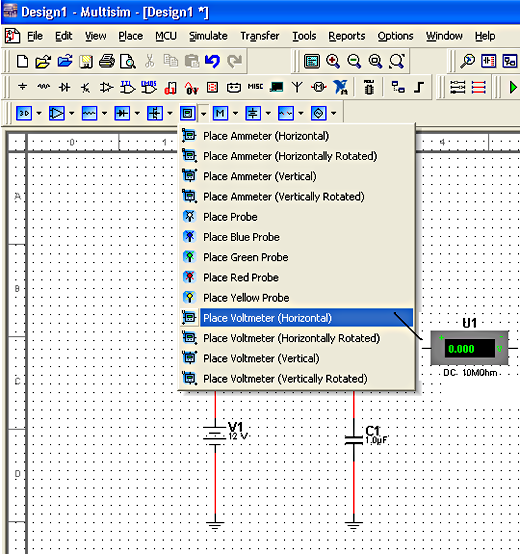520x554 pixels.
Task: Click the Tools menu
Action: click(304, 36)
